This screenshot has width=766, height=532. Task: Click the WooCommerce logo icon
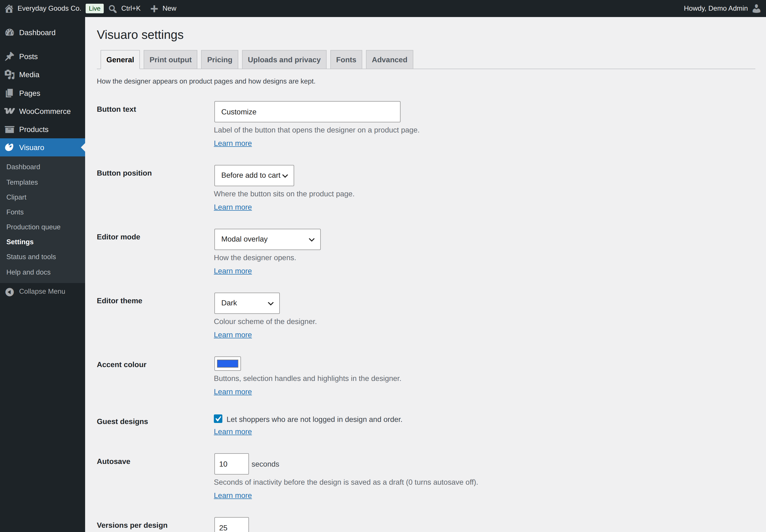pyautogui.click(x=10, y=111)
